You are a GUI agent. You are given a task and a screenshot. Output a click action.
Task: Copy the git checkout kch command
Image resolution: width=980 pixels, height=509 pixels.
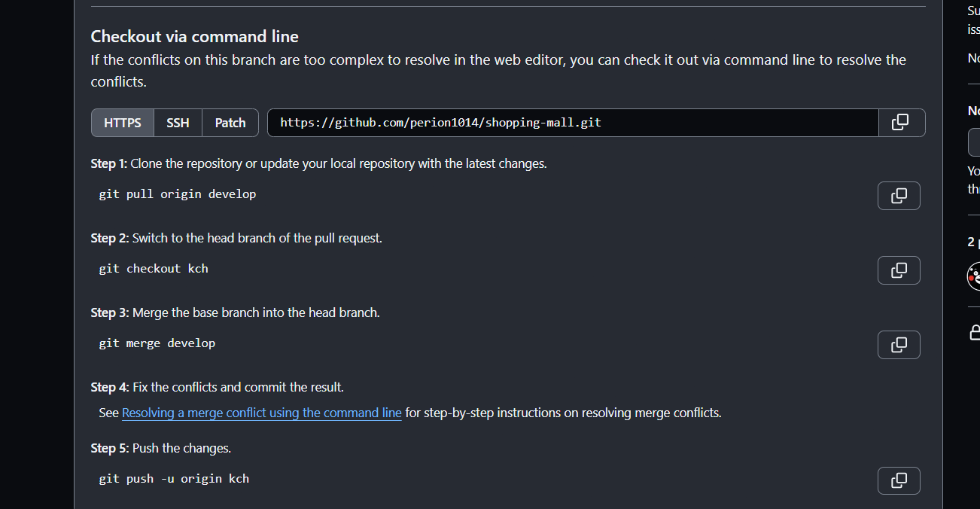click(x=899, y=270)
